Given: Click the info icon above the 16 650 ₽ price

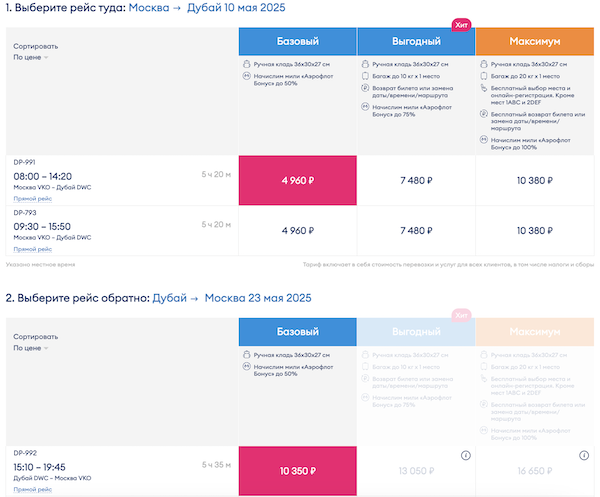Looking at the screenshot, I should (x=584, y=456).
